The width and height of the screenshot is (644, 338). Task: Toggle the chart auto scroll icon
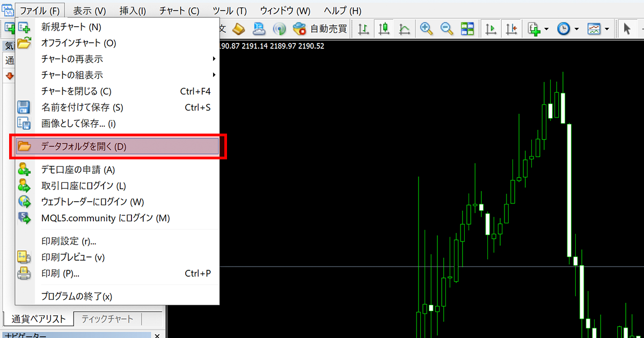click(491, 29)
